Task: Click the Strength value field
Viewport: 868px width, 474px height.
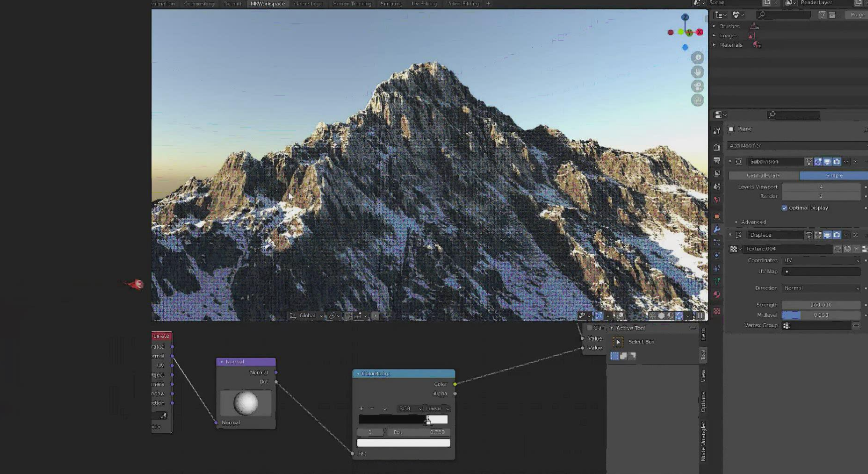Action: pos(821,305)
